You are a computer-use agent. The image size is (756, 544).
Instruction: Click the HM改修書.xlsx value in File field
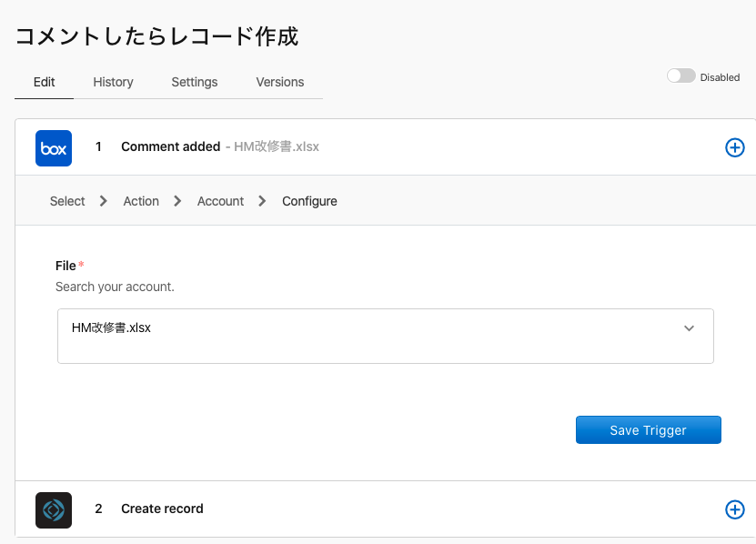pos(111,328)
